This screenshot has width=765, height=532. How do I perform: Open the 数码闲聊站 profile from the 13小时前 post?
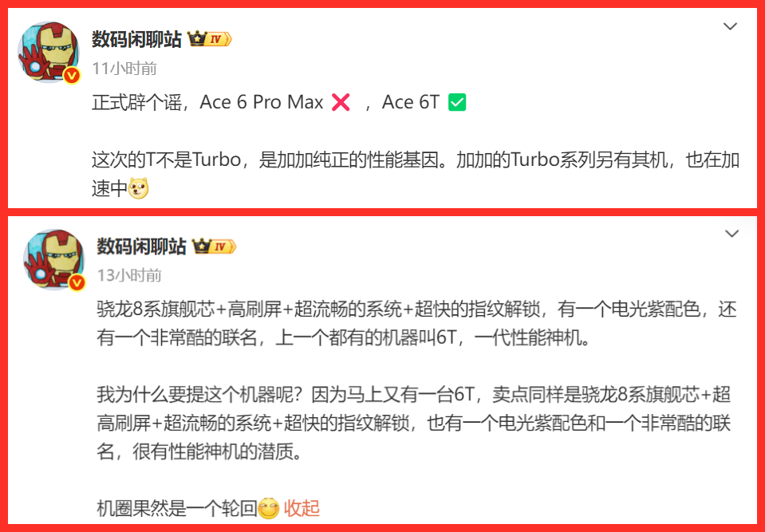pos(141,246)
